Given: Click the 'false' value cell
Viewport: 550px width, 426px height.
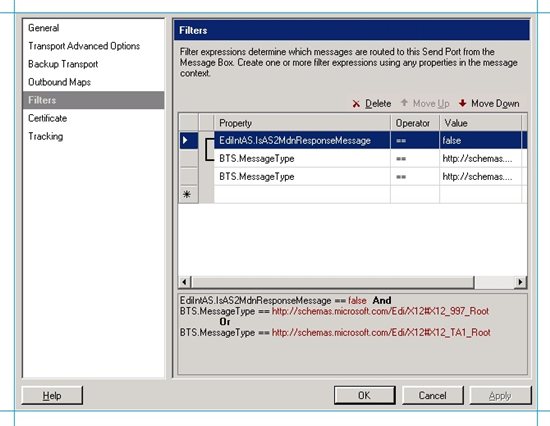Looking at the screenshot, I should pyautogui.click(x=481, y=140).
